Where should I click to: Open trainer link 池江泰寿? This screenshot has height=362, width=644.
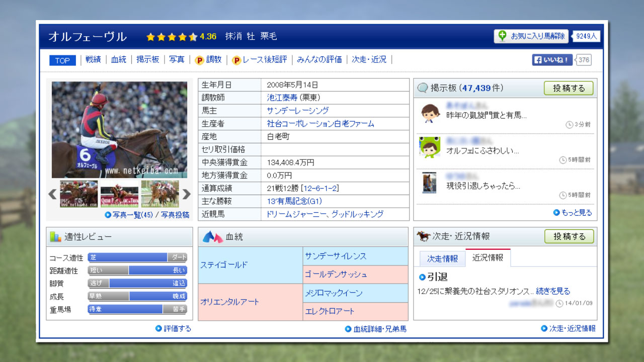coord(282,98)
